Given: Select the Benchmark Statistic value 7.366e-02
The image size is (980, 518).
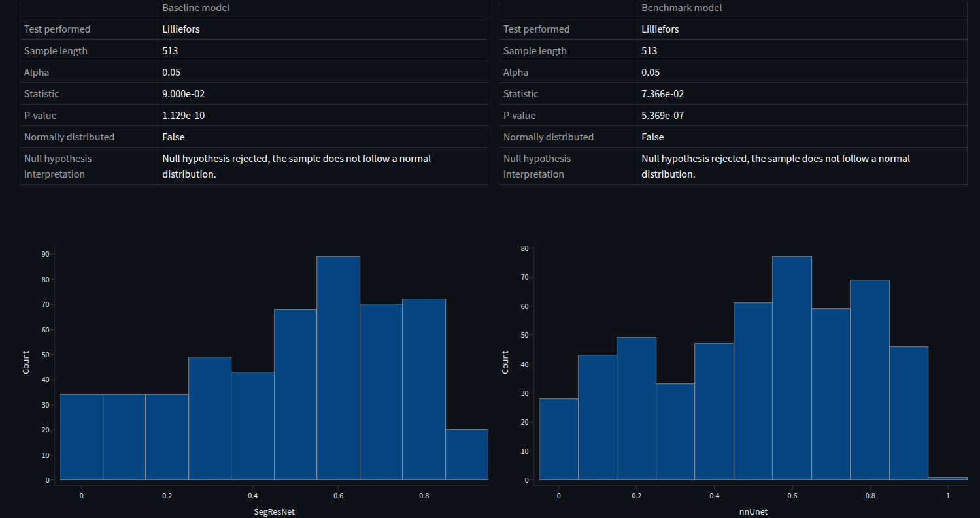Looking at the screenshot, I should pos(663,94).
